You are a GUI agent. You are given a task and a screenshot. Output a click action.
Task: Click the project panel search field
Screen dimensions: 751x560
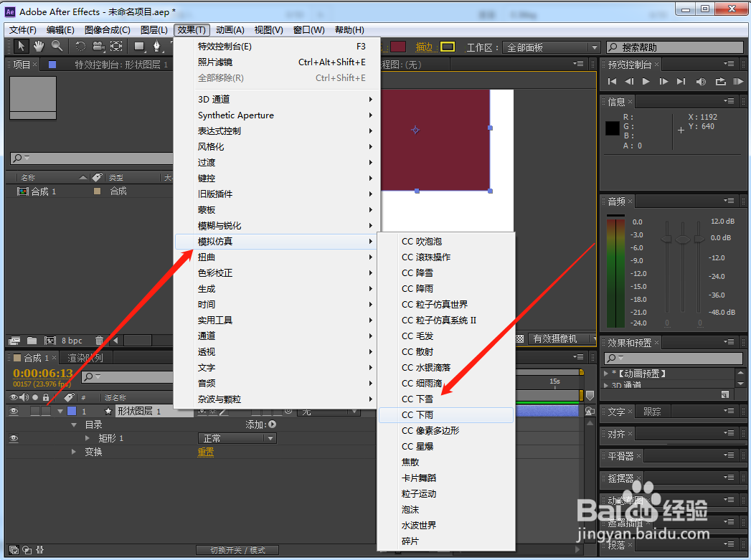click(91, 158)
